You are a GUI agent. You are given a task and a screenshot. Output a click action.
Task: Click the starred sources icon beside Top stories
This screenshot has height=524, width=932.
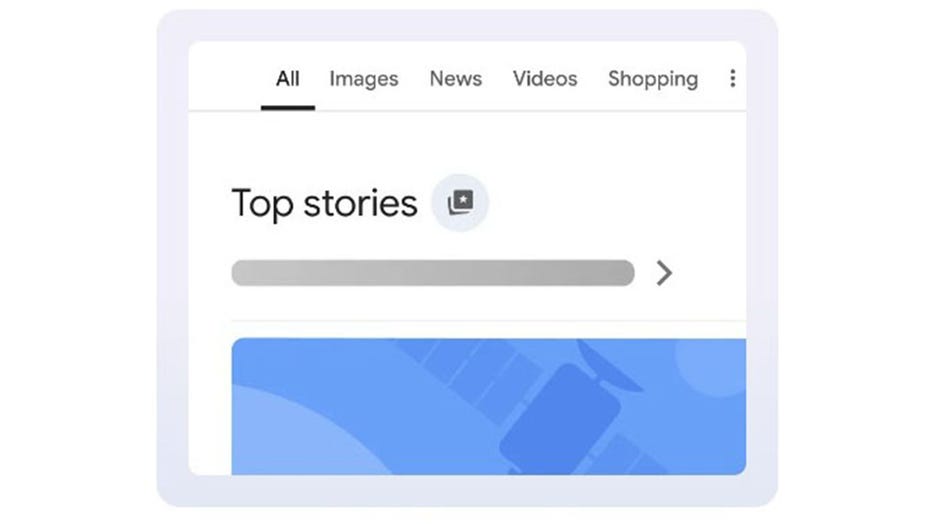tap(460, 202)
